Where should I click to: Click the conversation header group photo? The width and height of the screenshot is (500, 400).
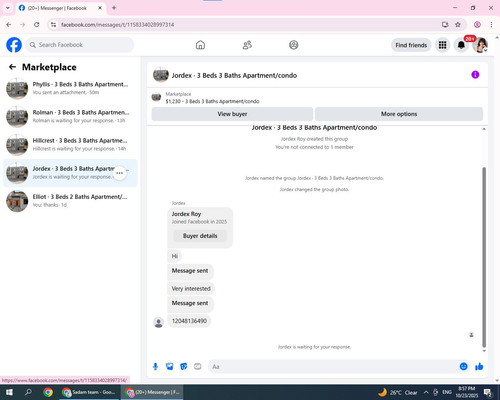[x=161, y=75]
